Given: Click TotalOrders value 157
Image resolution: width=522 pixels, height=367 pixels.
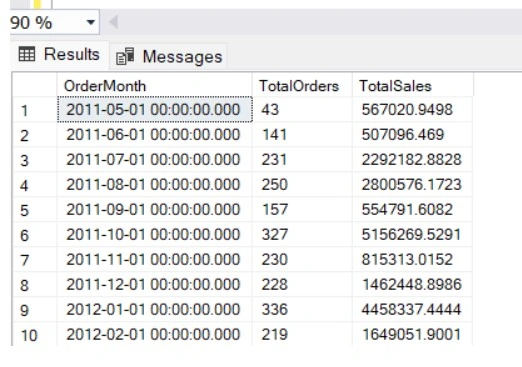Looking at the screenshot, I should (302, 210).
